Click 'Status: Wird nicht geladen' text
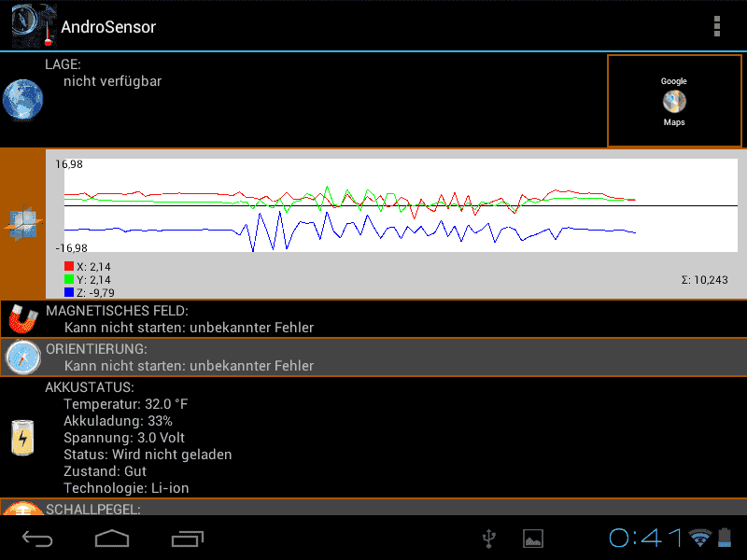Screen dimensions: 747x560 (148, 455)
